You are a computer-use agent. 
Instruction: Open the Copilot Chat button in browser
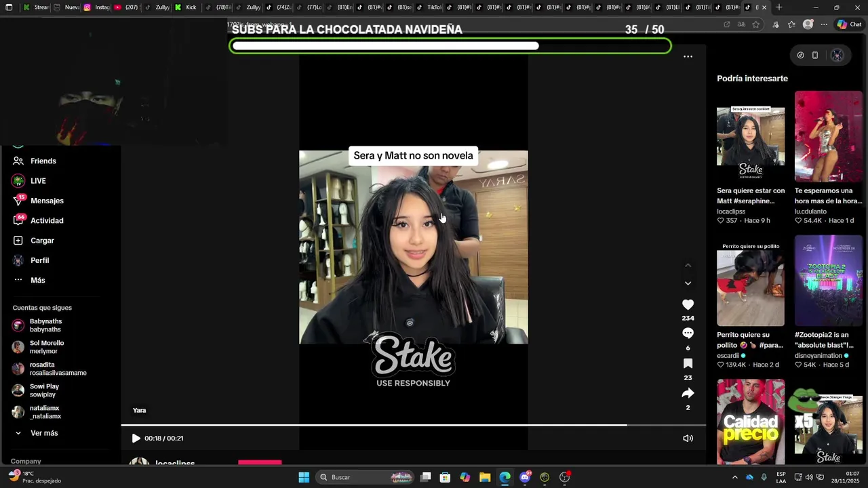pyautogui.click(x=849, y=24)
